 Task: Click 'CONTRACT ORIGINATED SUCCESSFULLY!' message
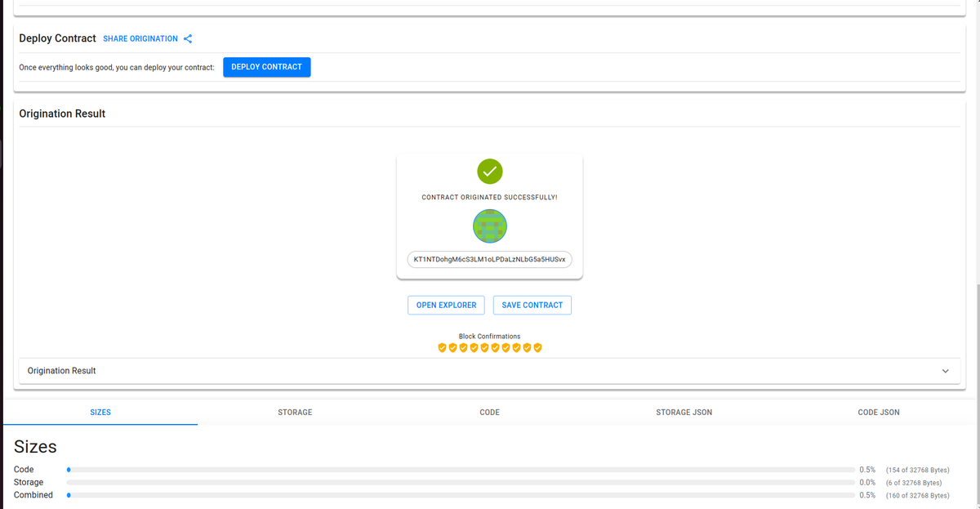490,198
